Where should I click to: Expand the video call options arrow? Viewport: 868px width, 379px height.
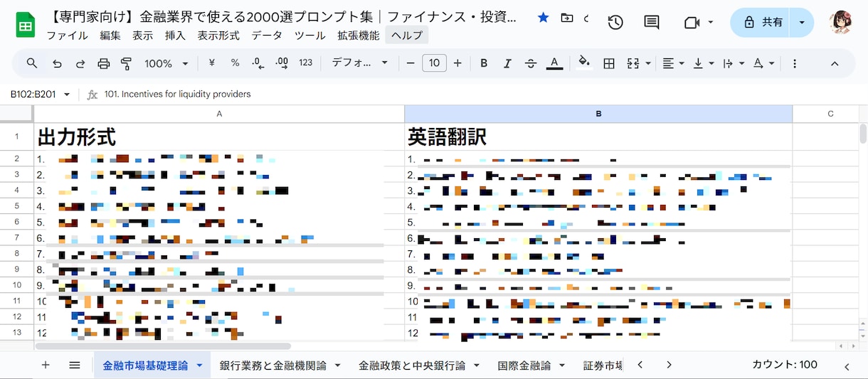point(710,23)
